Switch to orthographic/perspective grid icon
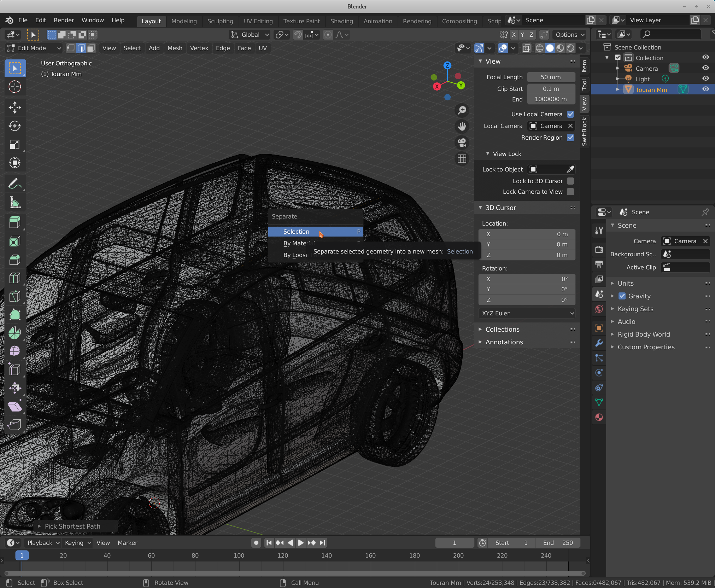The height and width of the screenshot is (588, 715). click(462, 159)
